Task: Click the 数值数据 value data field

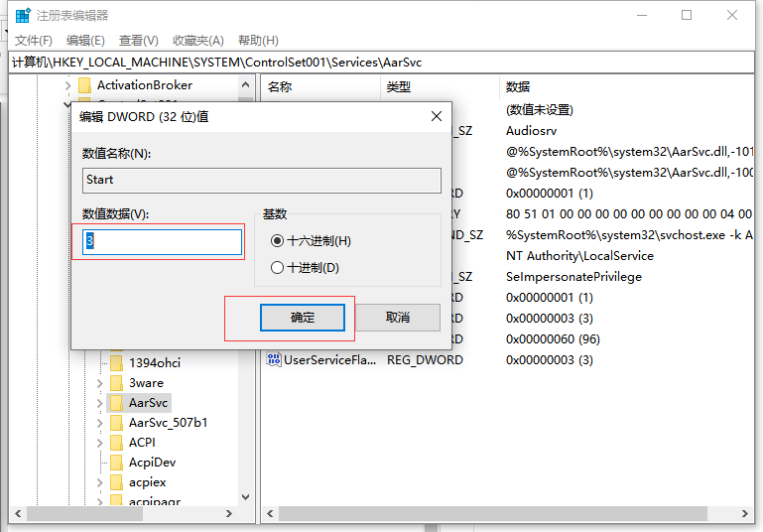Action: pos(162,242)
